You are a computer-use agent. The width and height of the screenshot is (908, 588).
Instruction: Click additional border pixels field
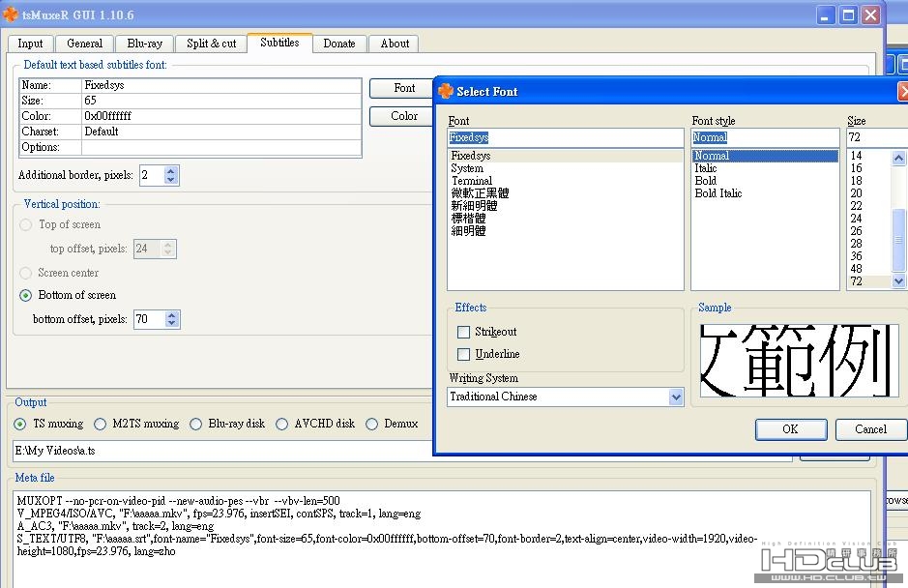[151, 175]
